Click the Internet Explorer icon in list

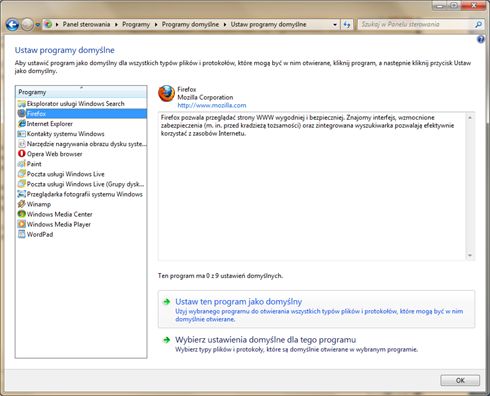tap(22, 124)
